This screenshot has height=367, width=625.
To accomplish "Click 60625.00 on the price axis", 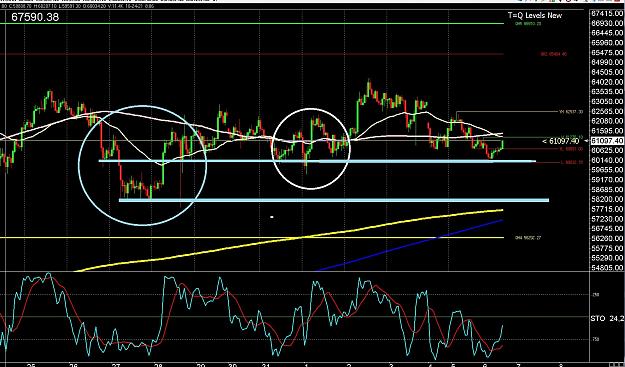I will [607, 151].
